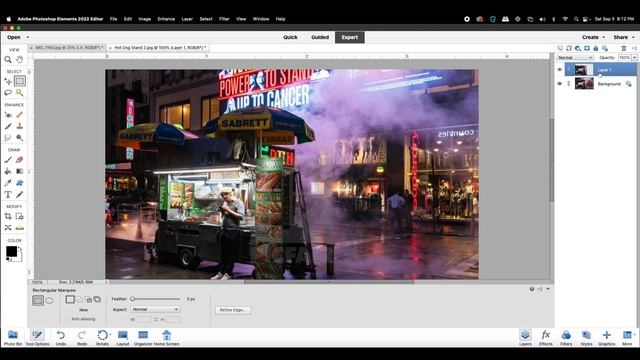Viewport: 640px width, 360px height.
Task: Toggle the Tool Options panel button
Action: tap(37, 338)
